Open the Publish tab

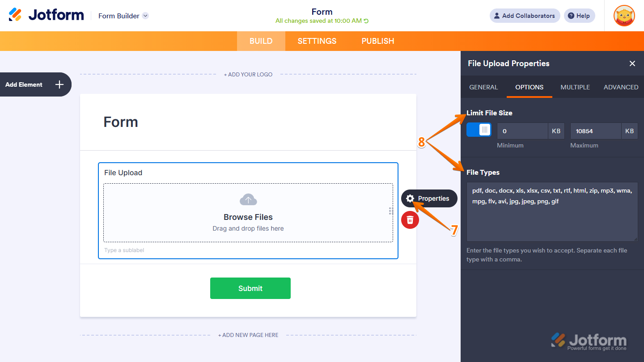[378, 41]
